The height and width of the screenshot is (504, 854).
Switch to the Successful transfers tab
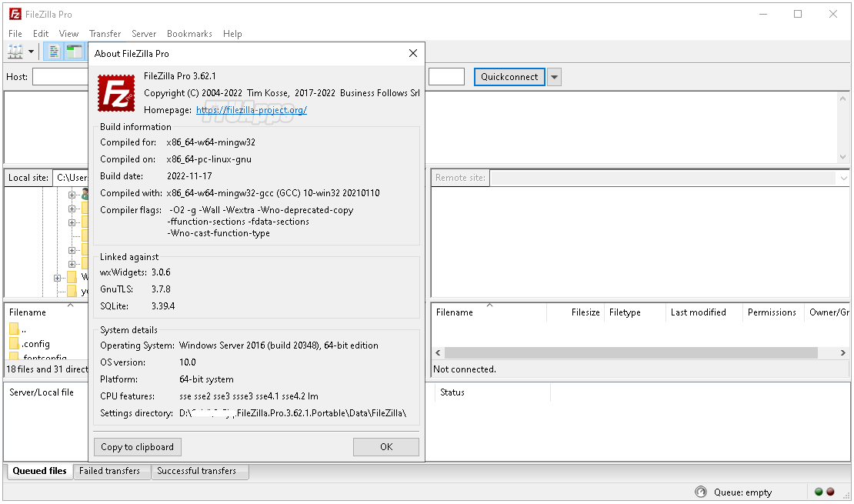[197, 471]
